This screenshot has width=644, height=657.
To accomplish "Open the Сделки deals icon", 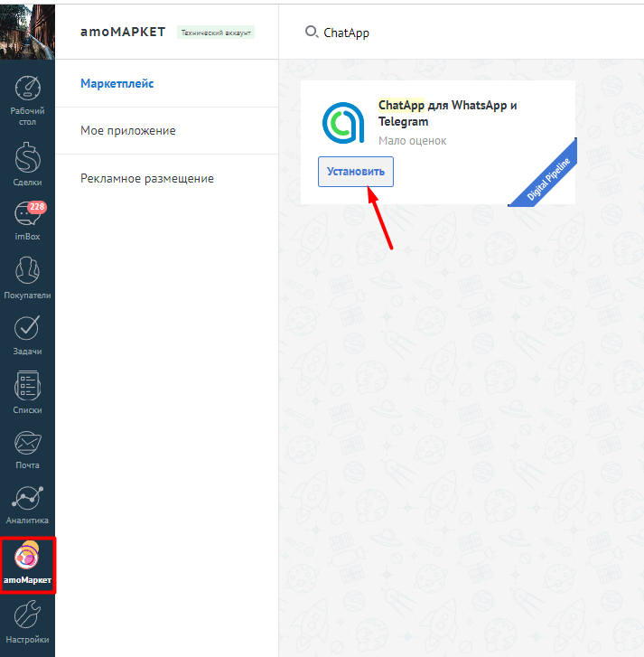I will [27, 163].
